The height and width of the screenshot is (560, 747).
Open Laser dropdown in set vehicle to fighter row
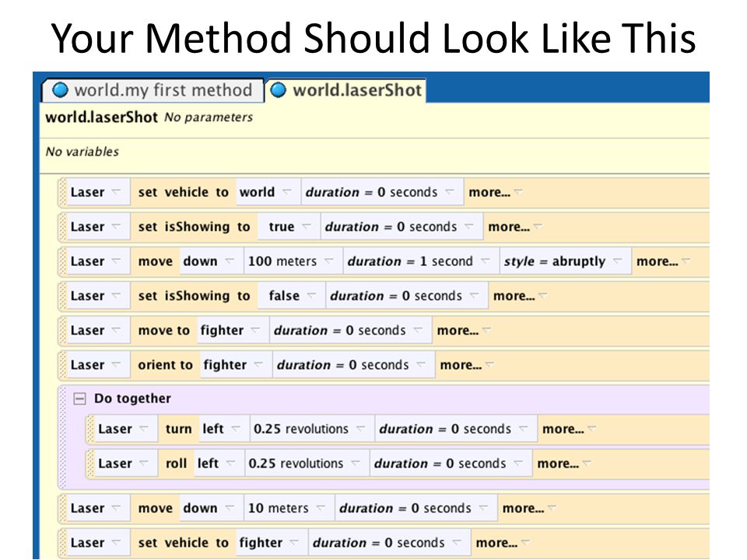98,542
